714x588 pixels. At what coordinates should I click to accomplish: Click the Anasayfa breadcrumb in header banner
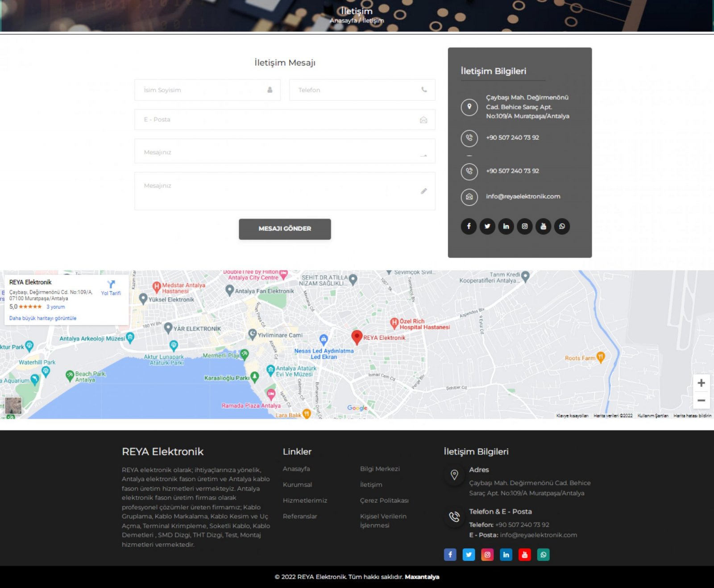click(x=343, y=21)
